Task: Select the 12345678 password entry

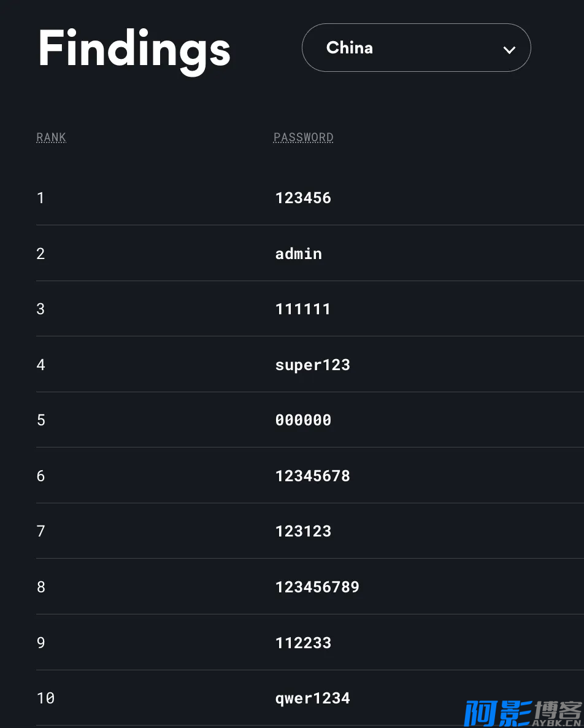Action: pyautogui.click(x=313, y=476)
